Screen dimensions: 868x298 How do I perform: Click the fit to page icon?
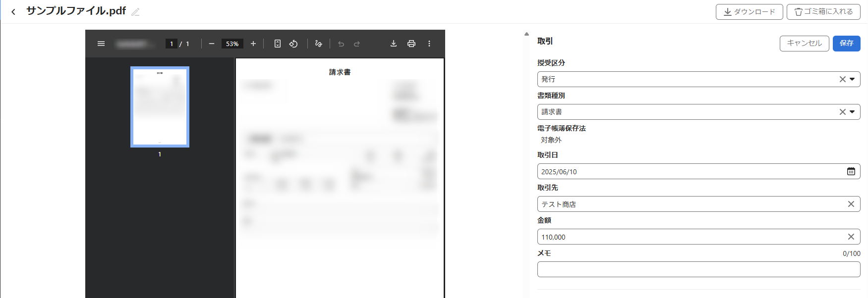click(x=278, y=44)
